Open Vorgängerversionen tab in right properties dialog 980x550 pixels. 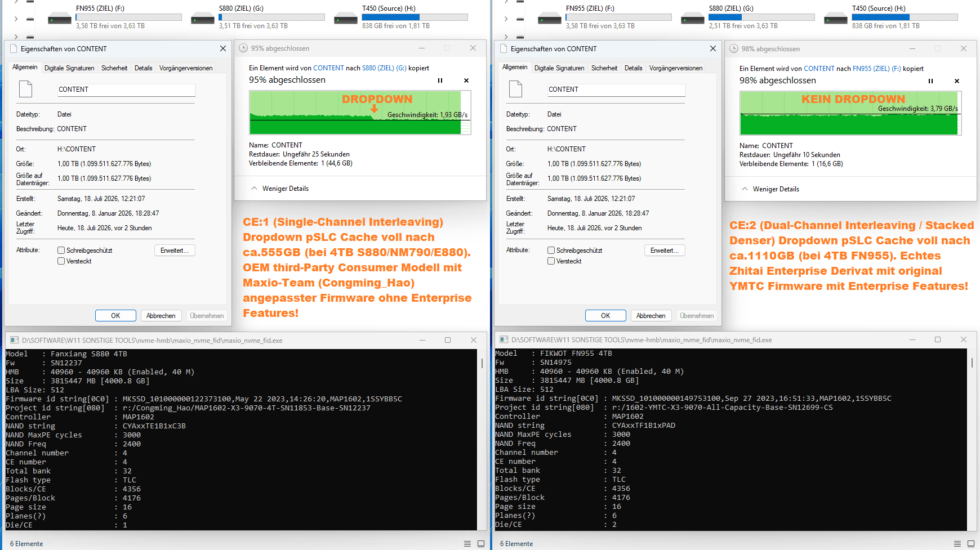[676, 68]
